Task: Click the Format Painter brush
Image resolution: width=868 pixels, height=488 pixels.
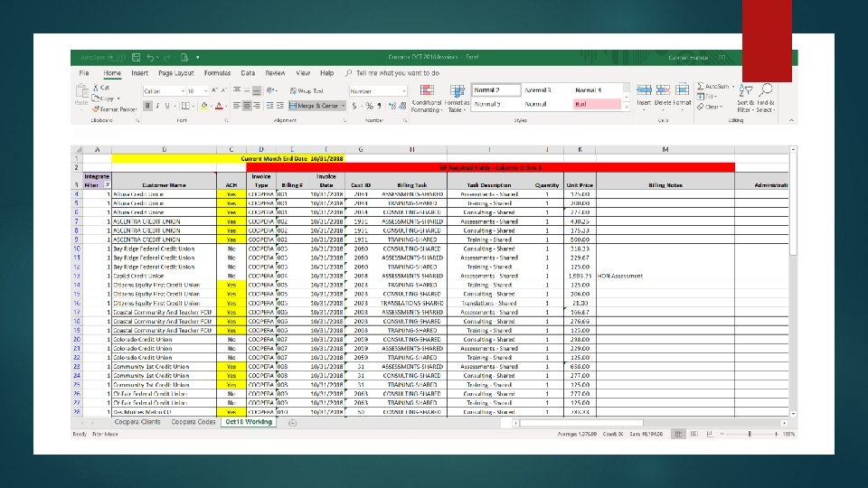Action: click(114, 109)
